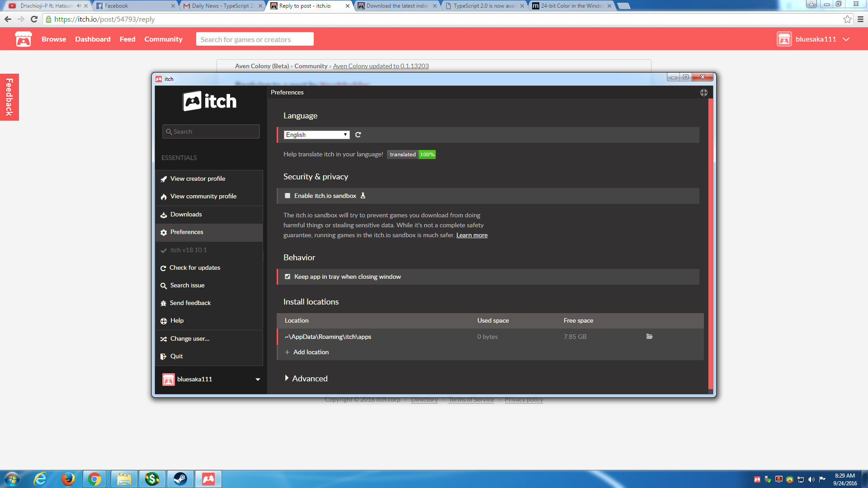Click the Preferences gear icon in sidebar
This screenshot has height=488, width=868.
click(164, 232)
